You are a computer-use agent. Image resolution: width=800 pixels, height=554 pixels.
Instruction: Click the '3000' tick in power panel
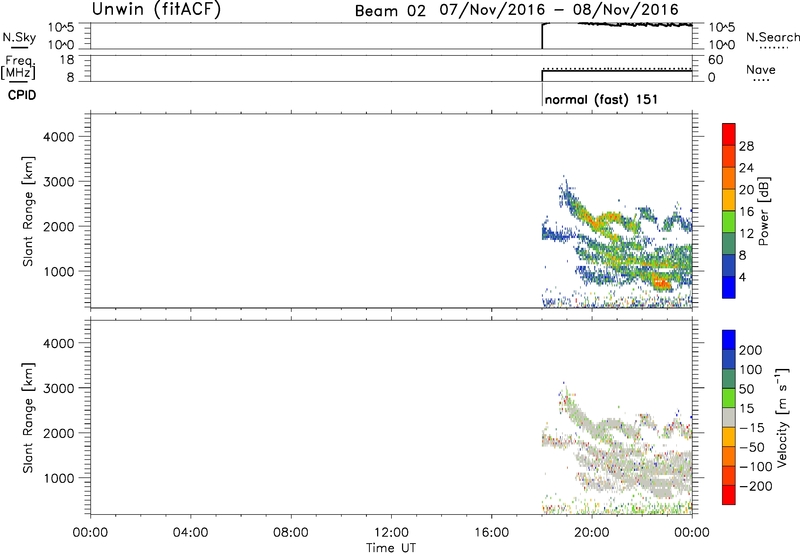pos(59,182)
